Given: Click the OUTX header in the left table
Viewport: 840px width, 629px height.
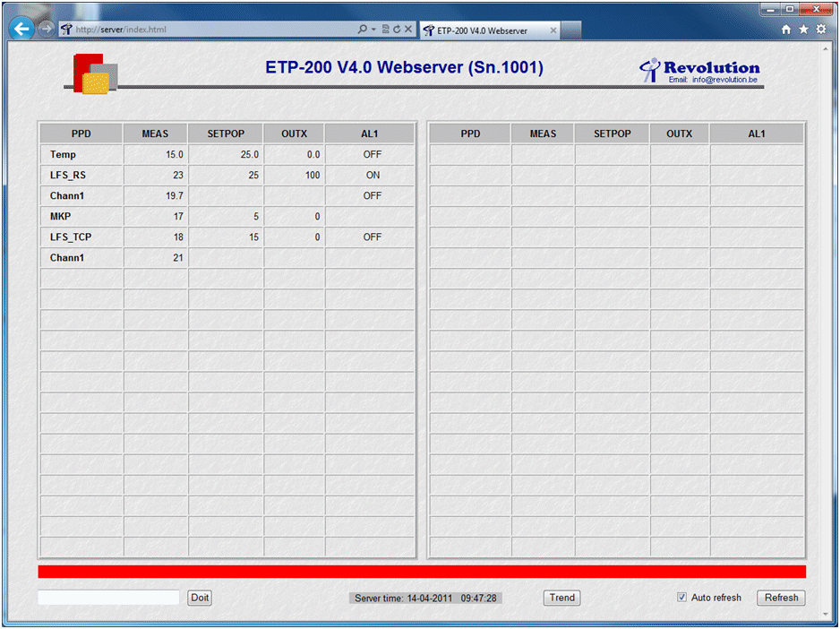Looking at the screenshot, I should (294, 134).
